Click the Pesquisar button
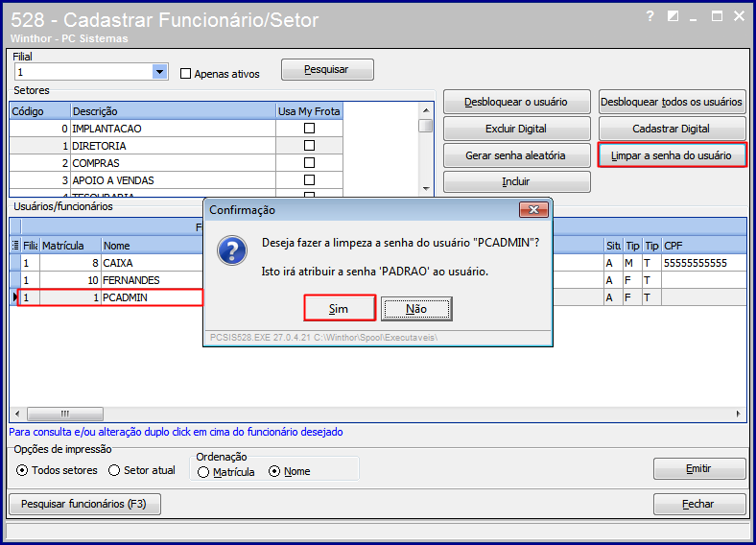756x545 pixels. [x=327, y=69]
